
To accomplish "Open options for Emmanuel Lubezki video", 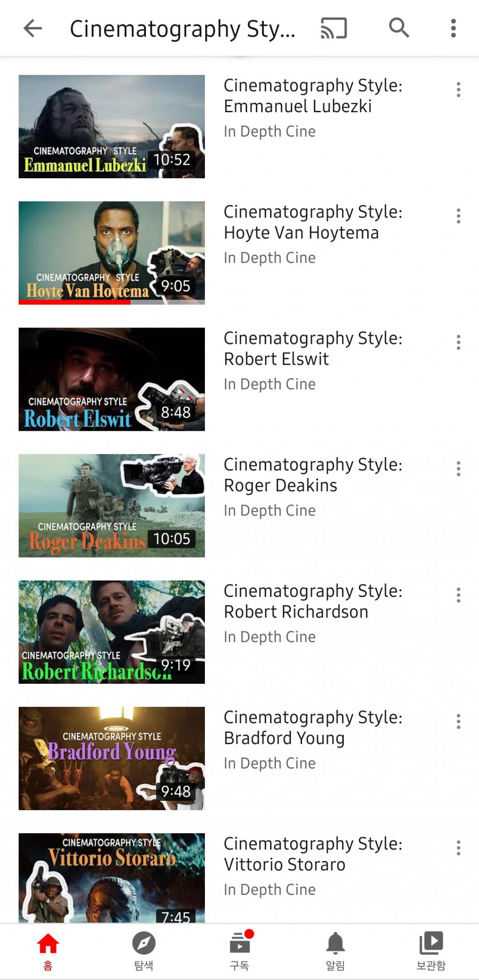I will (x=458, y=89).
